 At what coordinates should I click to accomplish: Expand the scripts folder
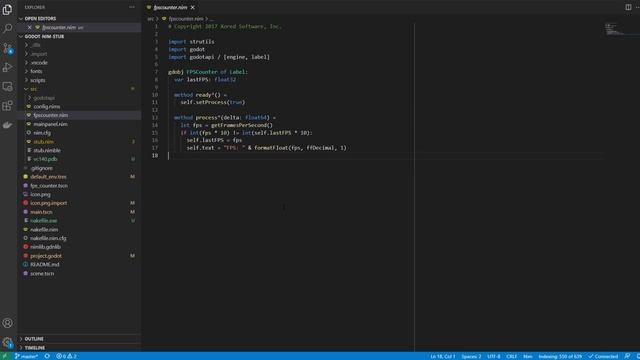coord(38,80)
